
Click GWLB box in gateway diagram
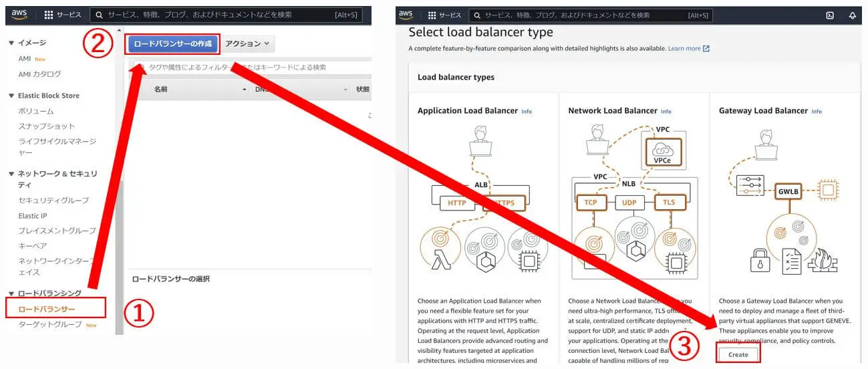[x=788, y=191]
